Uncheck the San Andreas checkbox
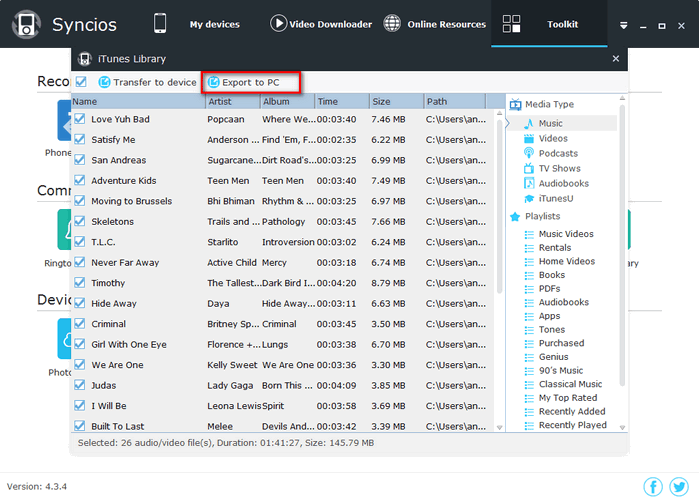The image size is (699, 502). point(80,160)
